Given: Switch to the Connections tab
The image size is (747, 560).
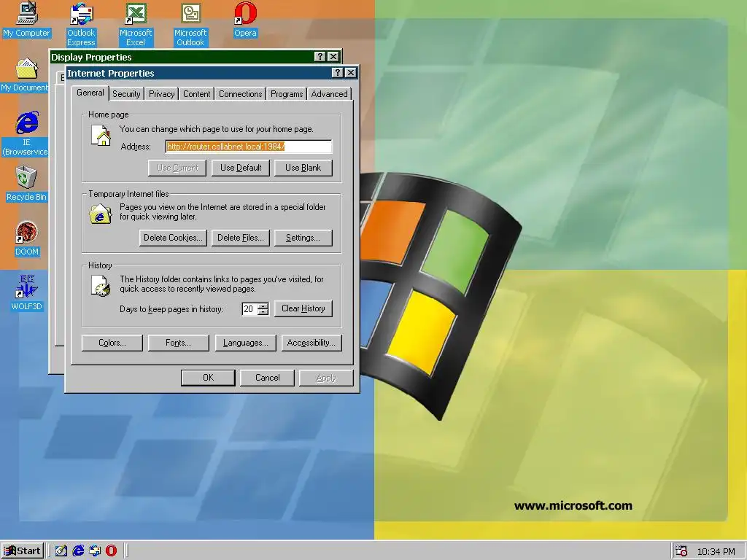Looking at the screenshot, I should (x=241, y=94).
